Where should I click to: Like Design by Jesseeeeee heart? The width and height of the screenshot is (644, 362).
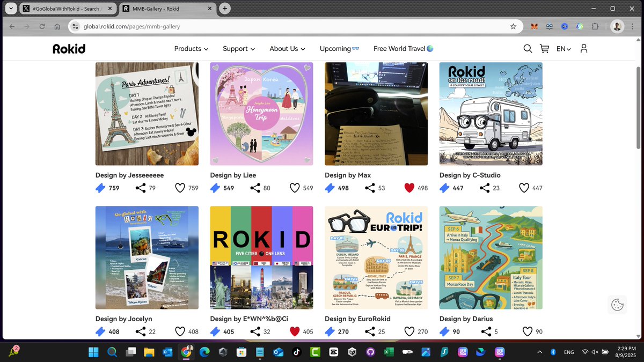(x=180, y=188)
